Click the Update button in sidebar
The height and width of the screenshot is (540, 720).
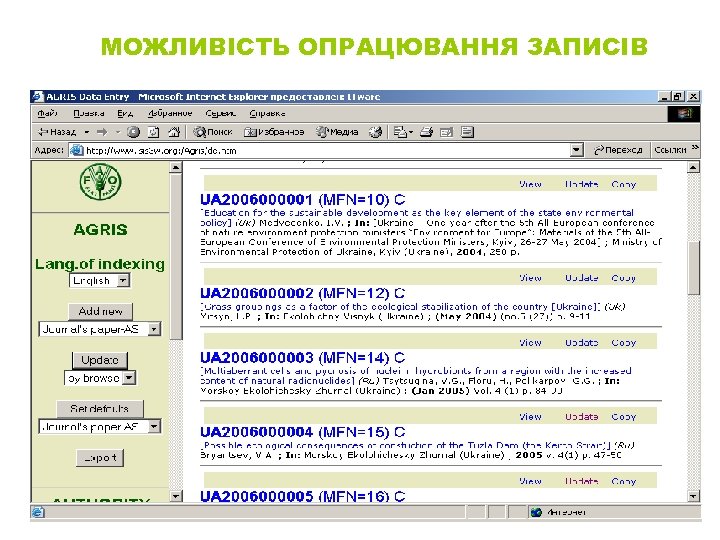click(x=100, y=360)
